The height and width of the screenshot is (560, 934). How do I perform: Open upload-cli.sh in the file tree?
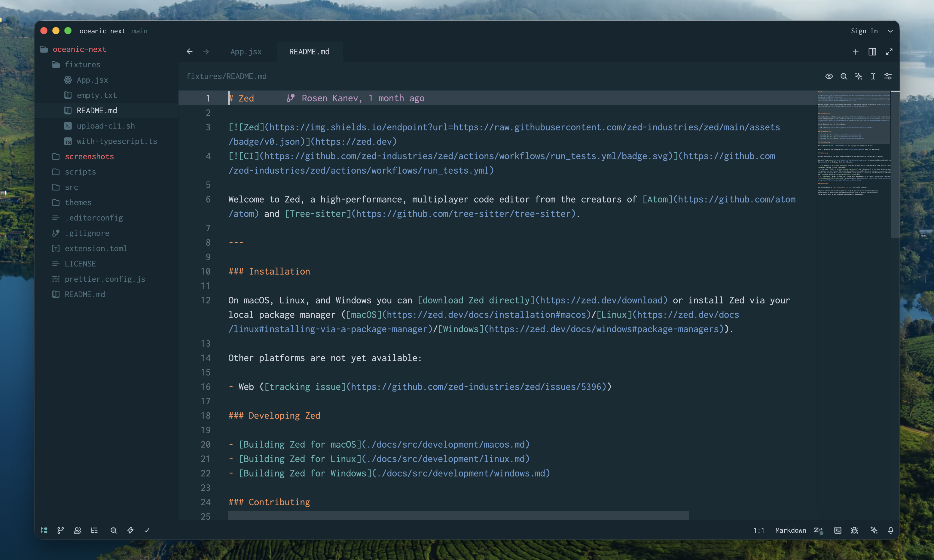point(106,126)
